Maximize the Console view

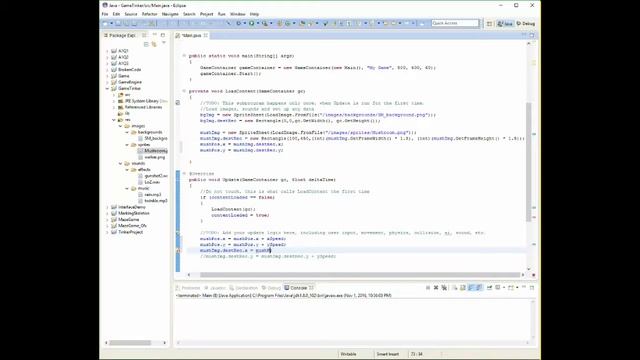532,287
